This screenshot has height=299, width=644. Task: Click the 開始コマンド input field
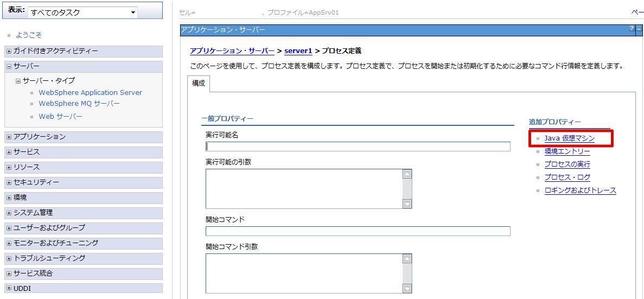(358, 231)
